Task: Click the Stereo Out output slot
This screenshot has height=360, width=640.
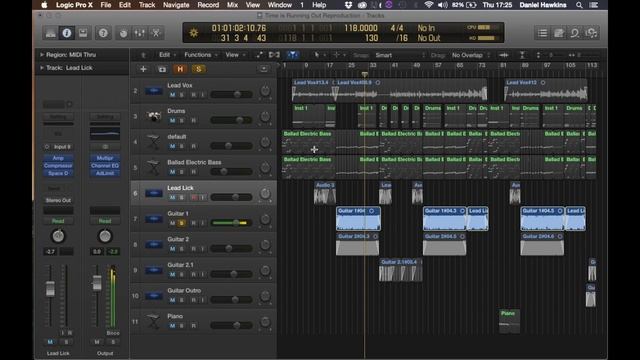Action: click(58, 200)
